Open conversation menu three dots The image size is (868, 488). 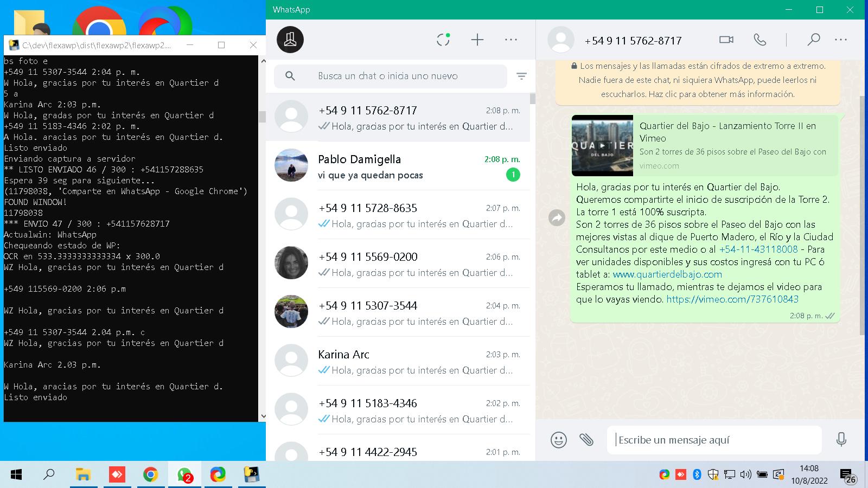pyautogui.click(x=841, y=40)
